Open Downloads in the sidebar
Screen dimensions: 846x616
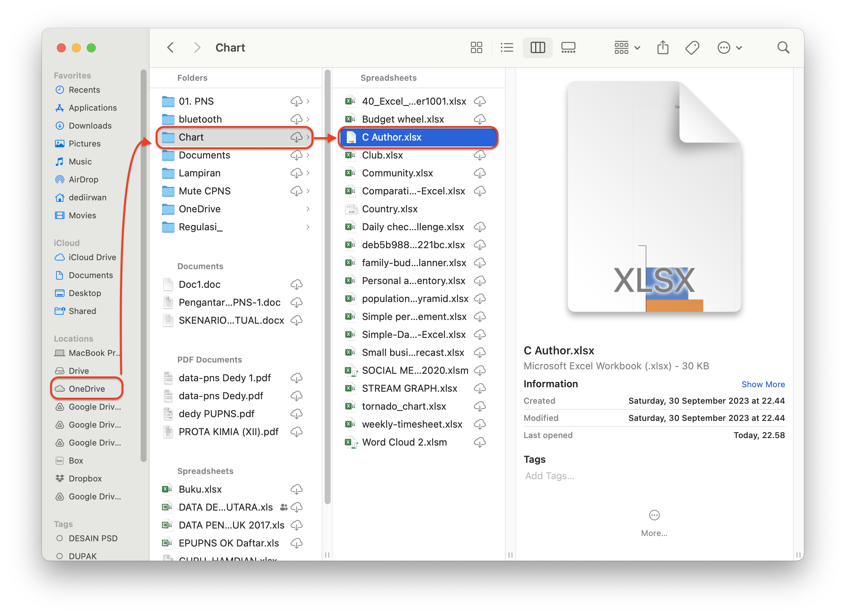pos(90,126)
